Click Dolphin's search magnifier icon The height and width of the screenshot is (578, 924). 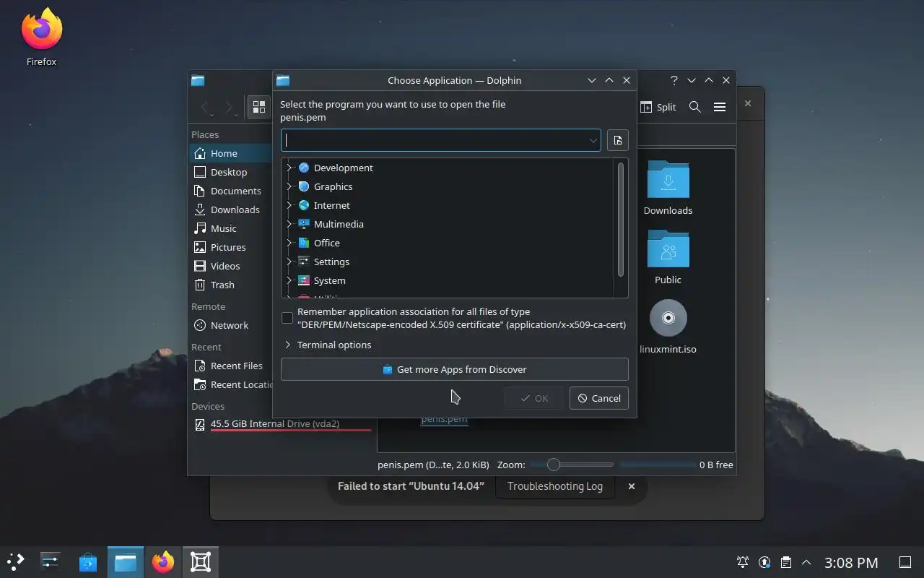(x=695, y=107)
